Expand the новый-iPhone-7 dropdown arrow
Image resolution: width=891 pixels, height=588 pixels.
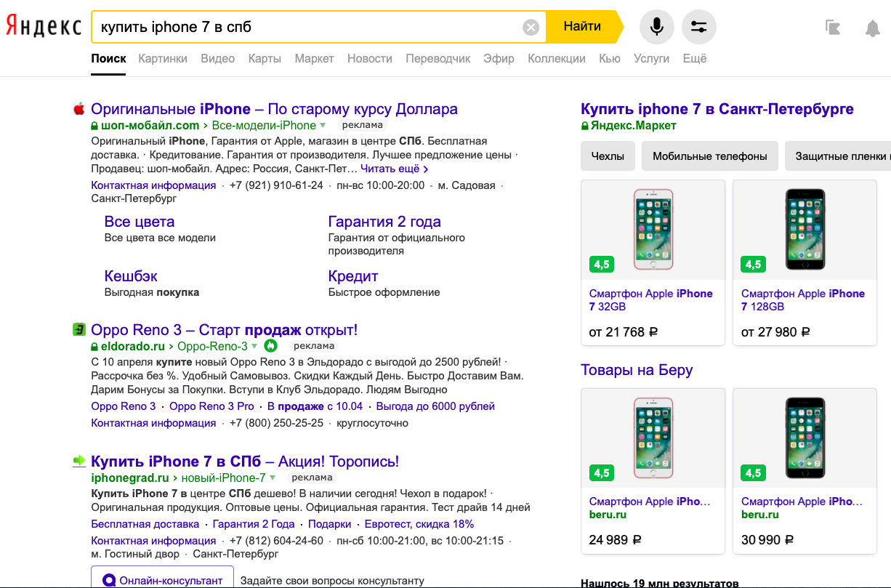click(x=273, y=478)
